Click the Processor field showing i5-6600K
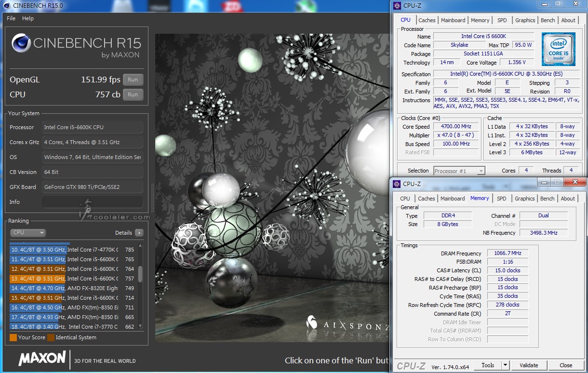588x373 pixels. pyautogui.click(x=93, y=127)
